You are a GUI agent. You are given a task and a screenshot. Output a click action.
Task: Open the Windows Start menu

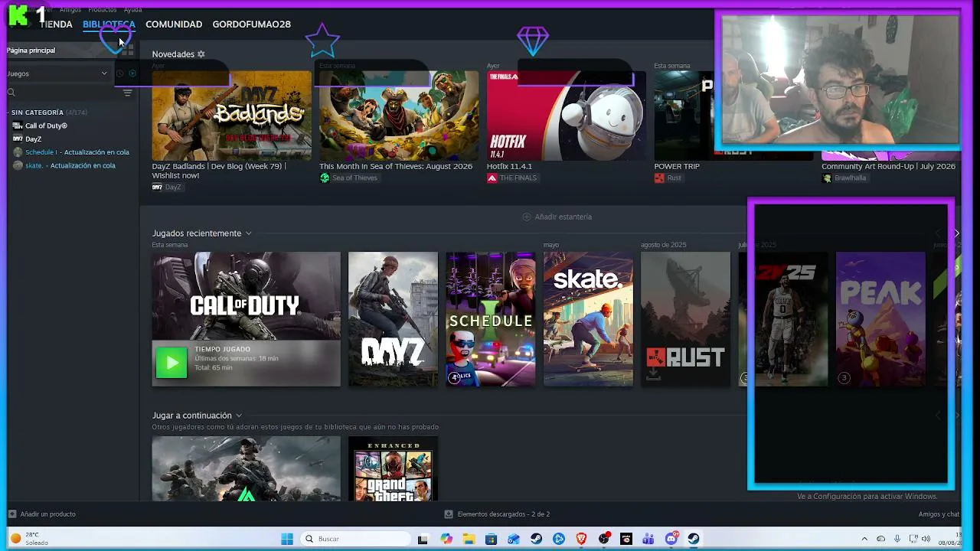(x=287, y=539)
